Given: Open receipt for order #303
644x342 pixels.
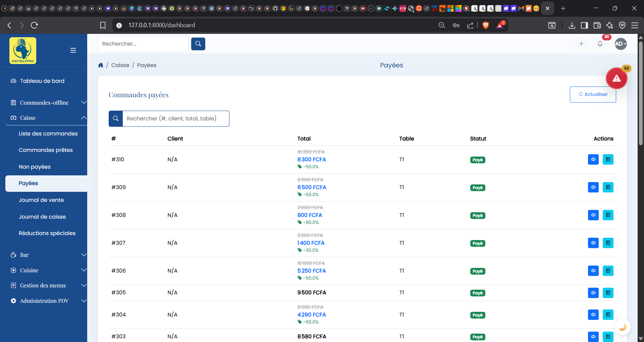Looking at the screenshot, I should [x=608, y=336].
